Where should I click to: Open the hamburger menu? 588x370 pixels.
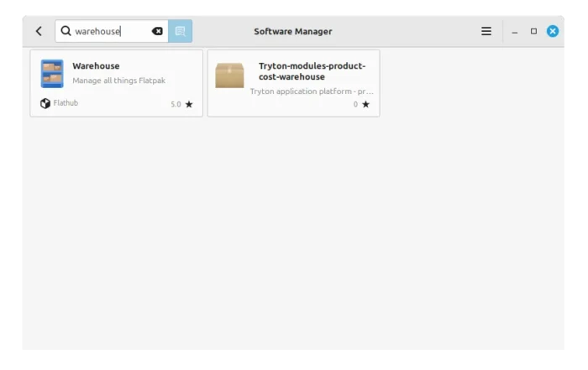click(x=486, y=31)
